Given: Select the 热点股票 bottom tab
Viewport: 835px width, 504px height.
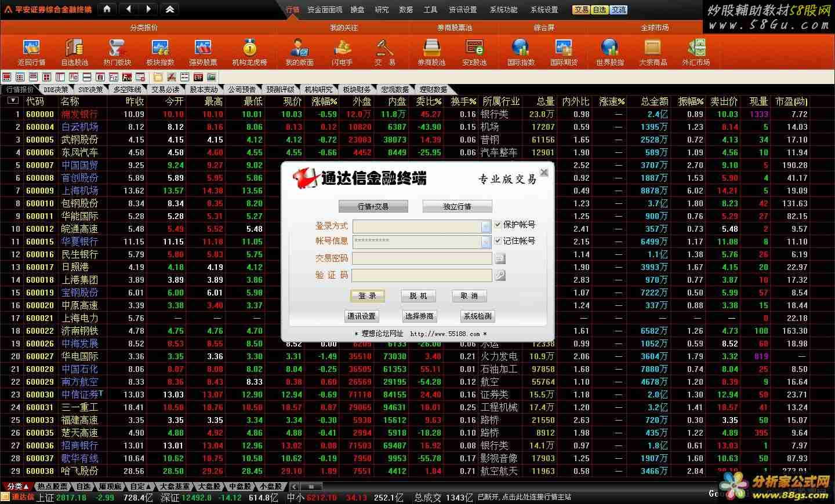Looking at the screenshot, I should (52, 487).
